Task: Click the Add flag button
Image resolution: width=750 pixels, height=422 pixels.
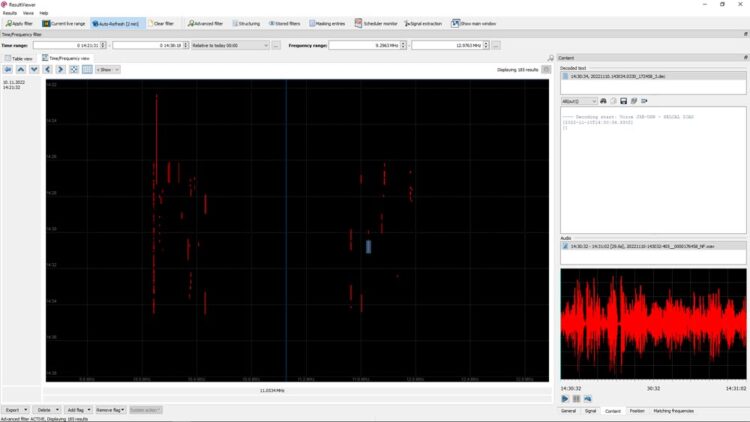Action: [76, 410]
